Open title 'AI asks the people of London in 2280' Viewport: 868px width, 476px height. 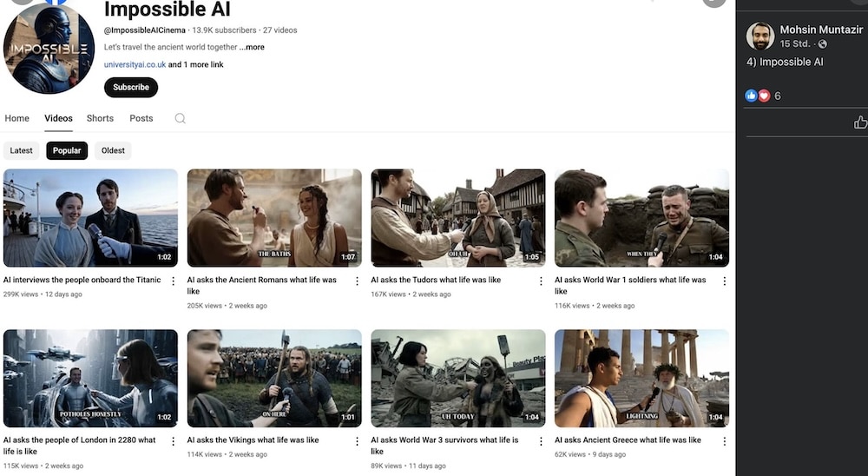[79, 446]
